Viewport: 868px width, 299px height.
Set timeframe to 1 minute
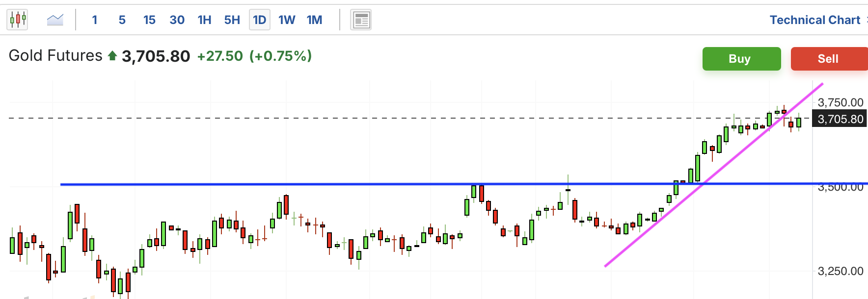(95, 20)
